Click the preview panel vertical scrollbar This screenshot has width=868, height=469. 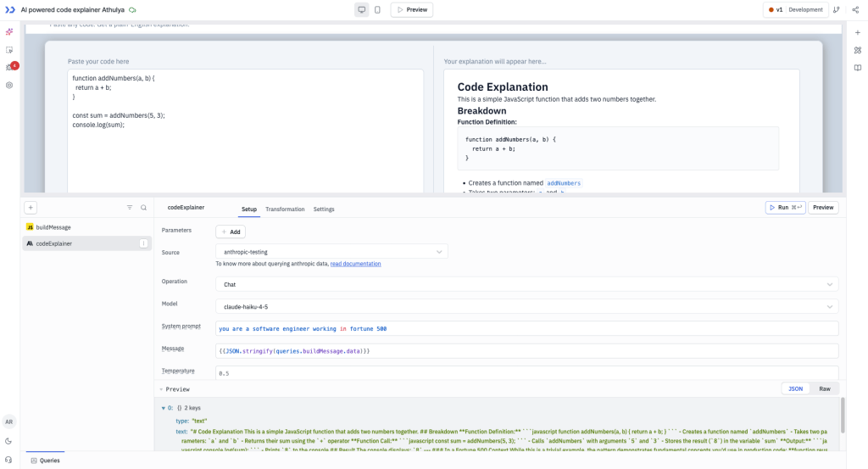pos(843,416)
